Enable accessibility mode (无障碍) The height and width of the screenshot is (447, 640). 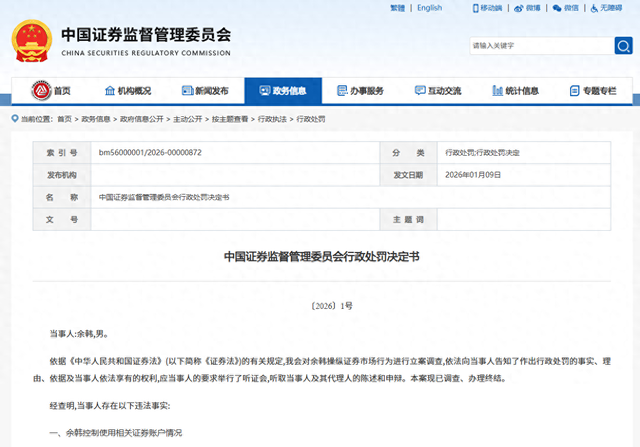point(607,8)
